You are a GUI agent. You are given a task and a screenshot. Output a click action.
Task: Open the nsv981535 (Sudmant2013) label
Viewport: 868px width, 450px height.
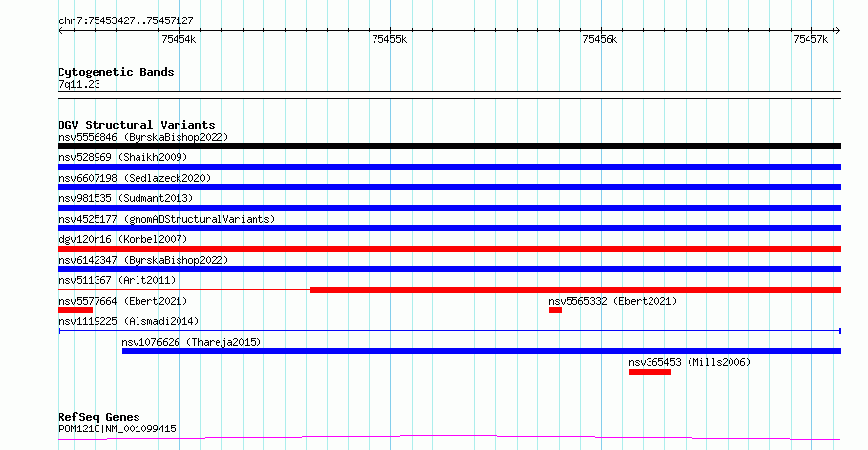(126, 198)
